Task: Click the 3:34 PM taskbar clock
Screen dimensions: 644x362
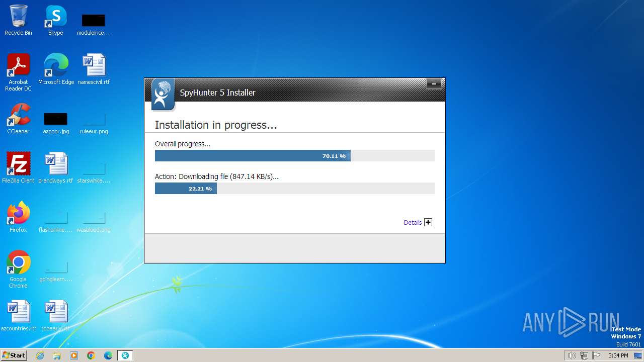Action: tap(618, 355)
